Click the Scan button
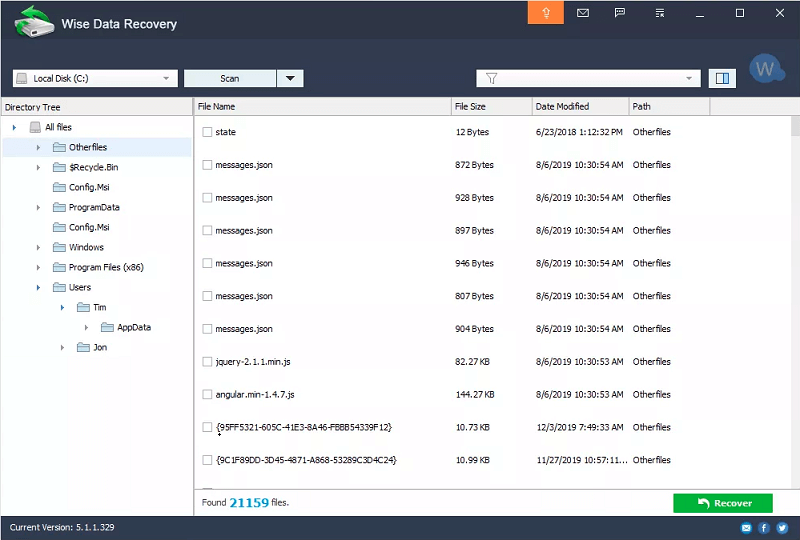The height and width of the screenshot is (540, 800). [230, 78]
